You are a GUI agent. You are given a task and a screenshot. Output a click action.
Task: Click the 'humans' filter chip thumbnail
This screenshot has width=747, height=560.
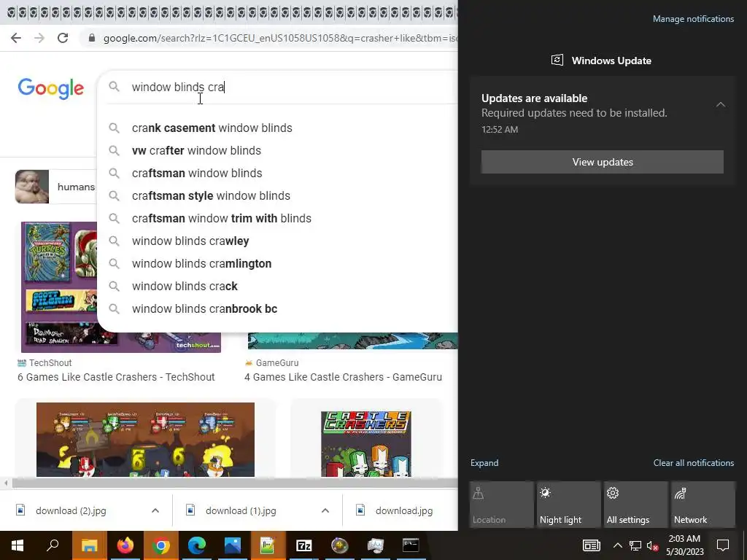tap(32, 187)
